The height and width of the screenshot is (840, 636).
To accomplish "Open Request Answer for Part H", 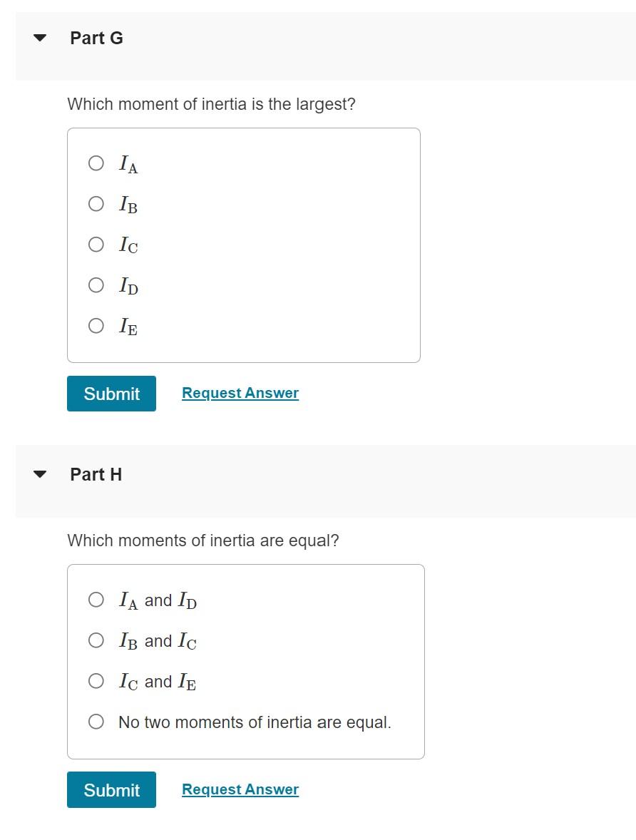I will [x=240, y=789].
